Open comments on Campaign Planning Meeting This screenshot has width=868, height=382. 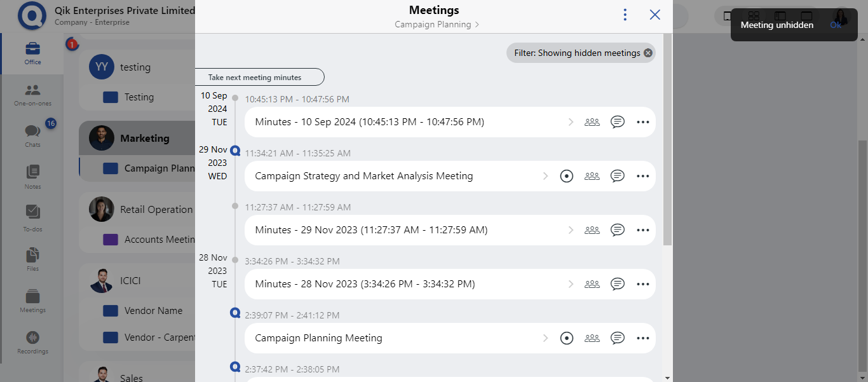(617, 338)
